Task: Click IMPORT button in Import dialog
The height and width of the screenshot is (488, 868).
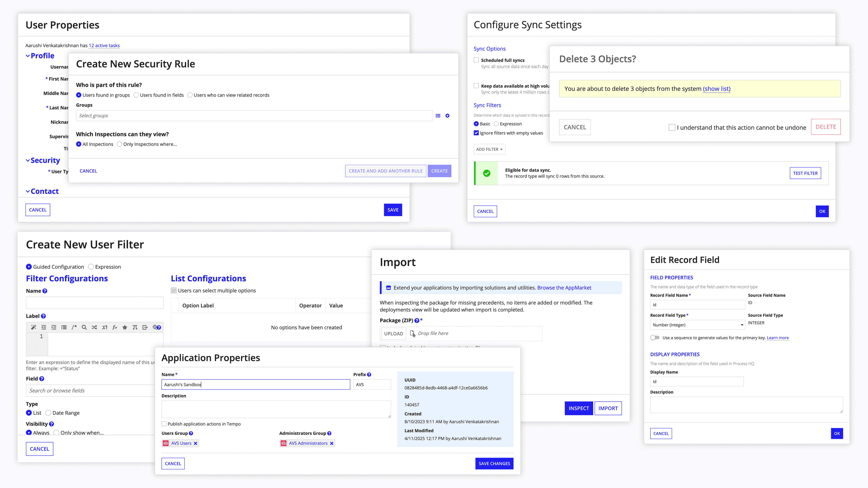Action: [x=608, y=408]
